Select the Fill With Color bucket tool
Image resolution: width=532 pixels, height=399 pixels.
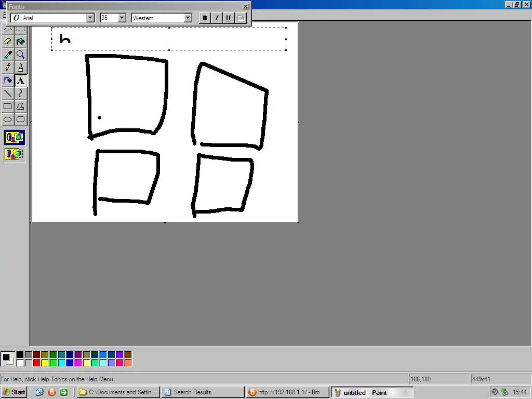(x=20, y=42)
